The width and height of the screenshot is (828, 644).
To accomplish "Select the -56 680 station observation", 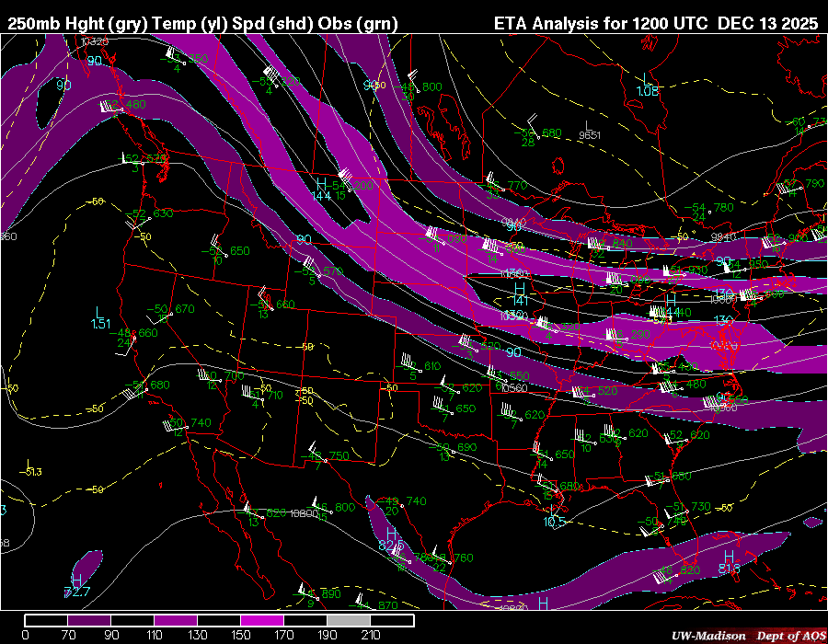I will tap(536, 133).
